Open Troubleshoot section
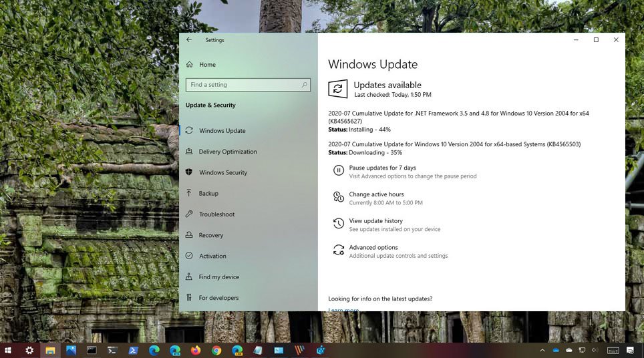The height and width of the screenshot is (358, 644). 216,214
